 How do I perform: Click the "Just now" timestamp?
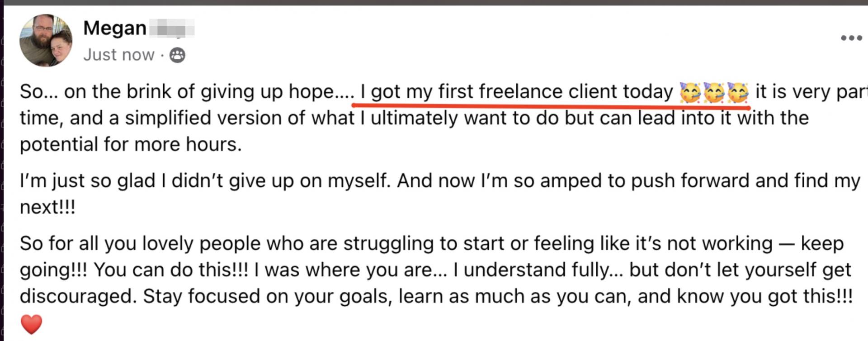click(x=119, y=55)
